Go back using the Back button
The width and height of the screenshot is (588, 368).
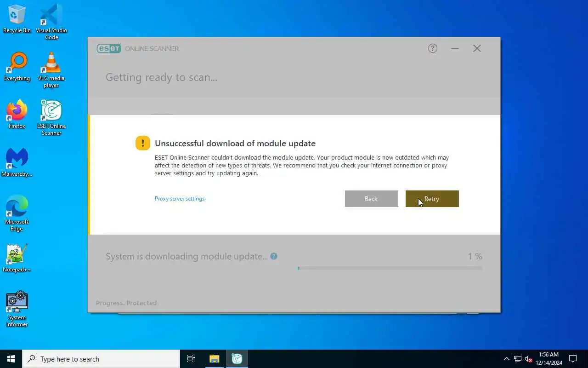(x=371, y=199)
